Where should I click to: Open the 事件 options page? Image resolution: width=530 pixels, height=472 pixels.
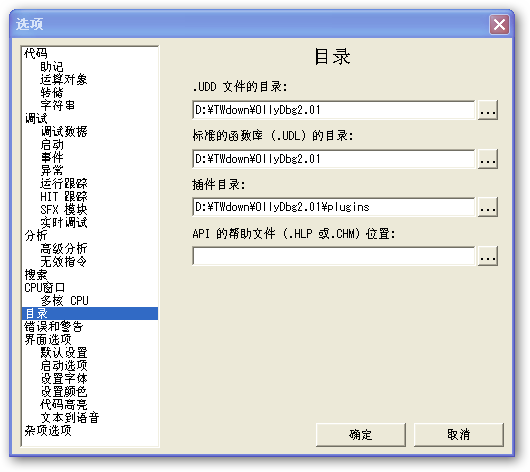pos(52,157)
